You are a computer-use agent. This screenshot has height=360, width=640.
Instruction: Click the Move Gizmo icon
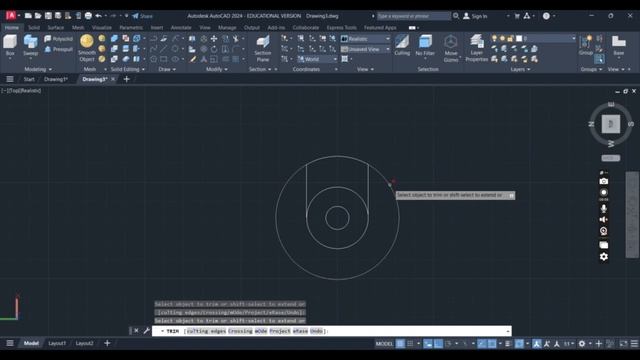pyautogui.click(x=451, y=48)
